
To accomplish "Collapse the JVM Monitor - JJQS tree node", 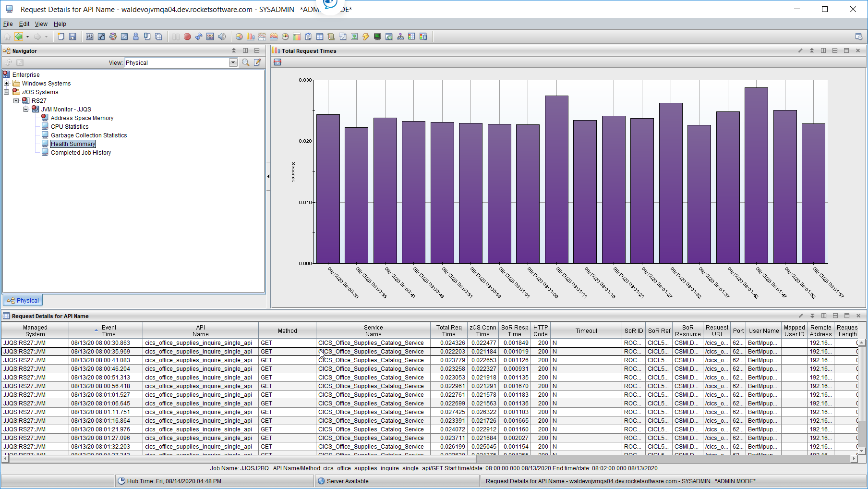I will (26, 109).
